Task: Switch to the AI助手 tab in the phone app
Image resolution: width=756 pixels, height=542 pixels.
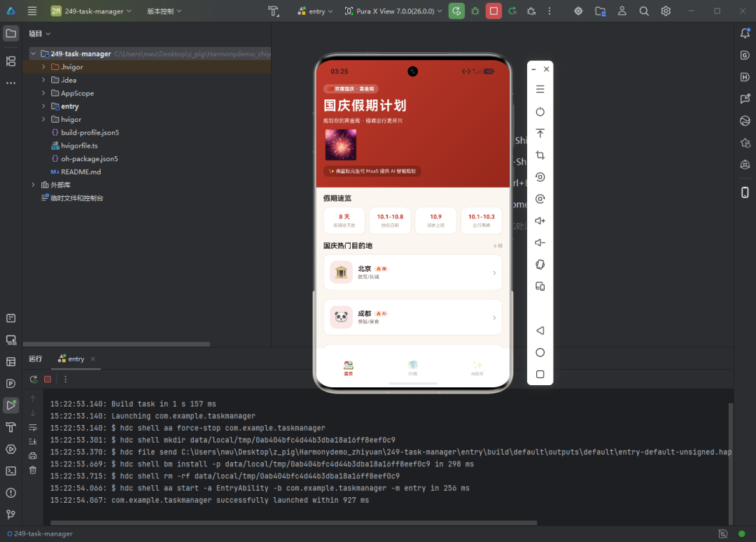Action: [x=477, y=368]
